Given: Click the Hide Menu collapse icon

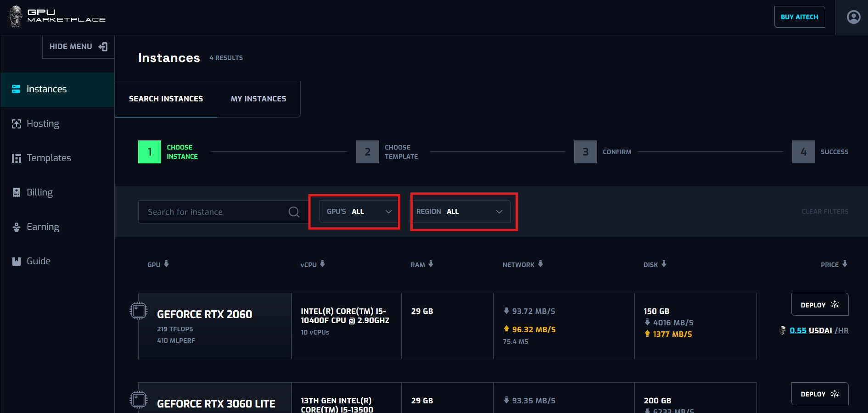Looking at the screenshot, I should click(103, 47).
